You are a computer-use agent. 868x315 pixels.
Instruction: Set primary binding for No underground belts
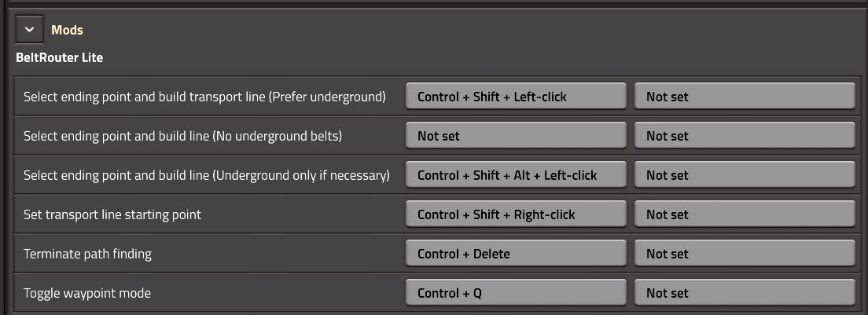(516, 136)
